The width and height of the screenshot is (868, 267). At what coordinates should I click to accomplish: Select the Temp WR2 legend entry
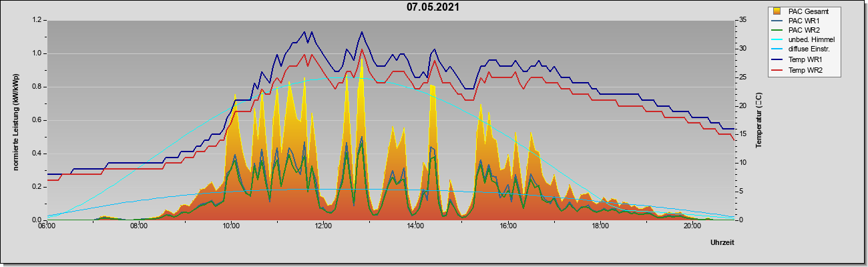click(x=803, y=69)
